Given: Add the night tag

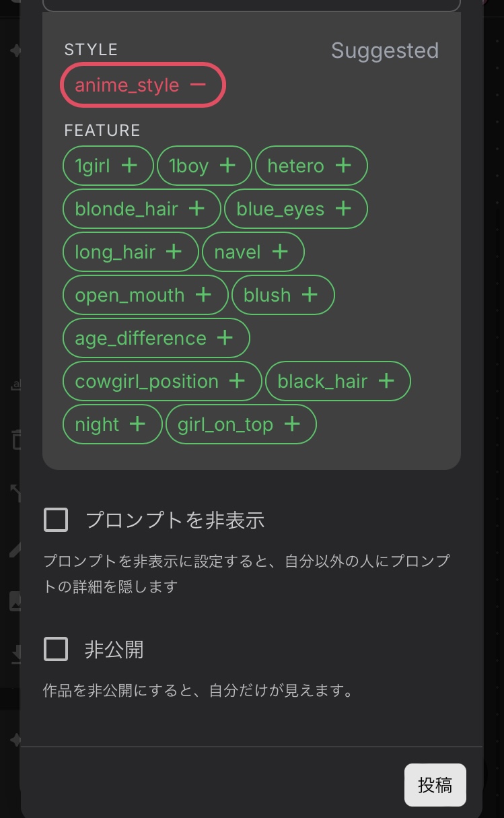Looking at the screenshot, I should click(137, 424).
